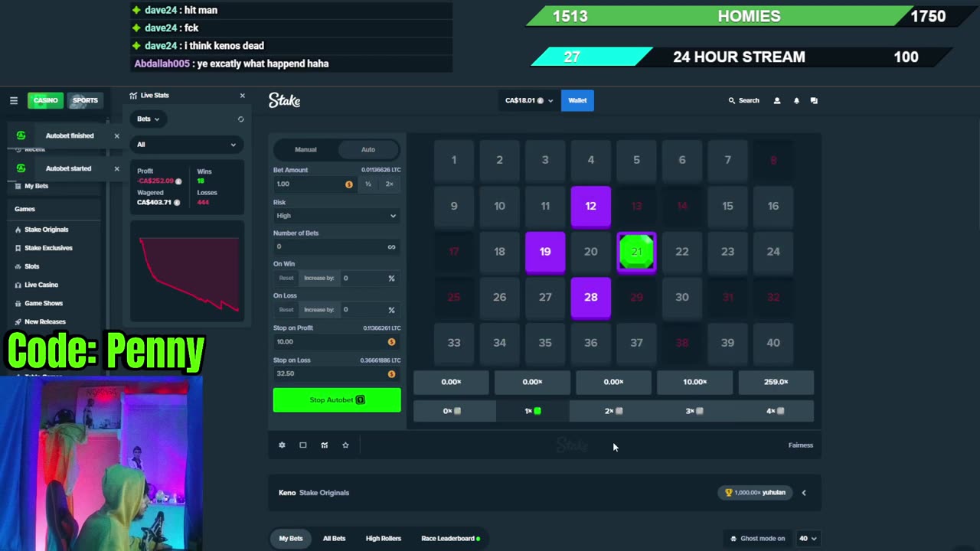Favorite the game with star icon
980x551 pixels.
pyautogui.click(x=345, y=445)
